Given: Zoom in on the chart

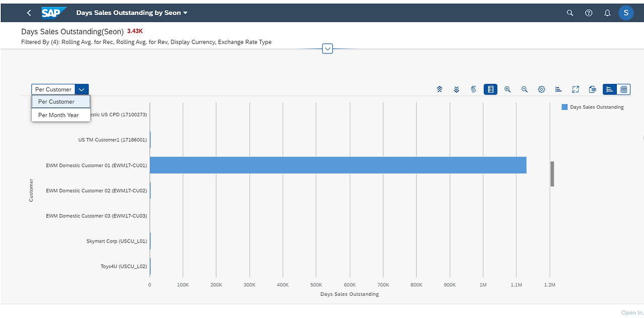Looking at the screenshot, I should point(508,90).
